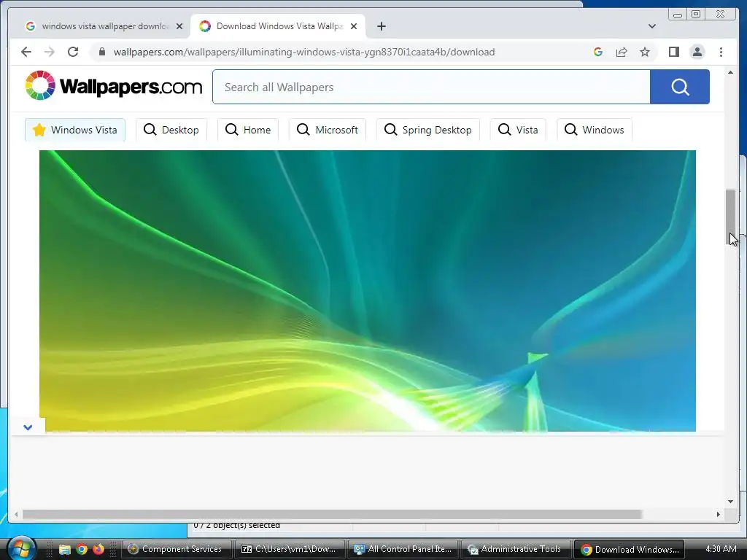Open the Home search tag
747x560 pixels.
248,130
